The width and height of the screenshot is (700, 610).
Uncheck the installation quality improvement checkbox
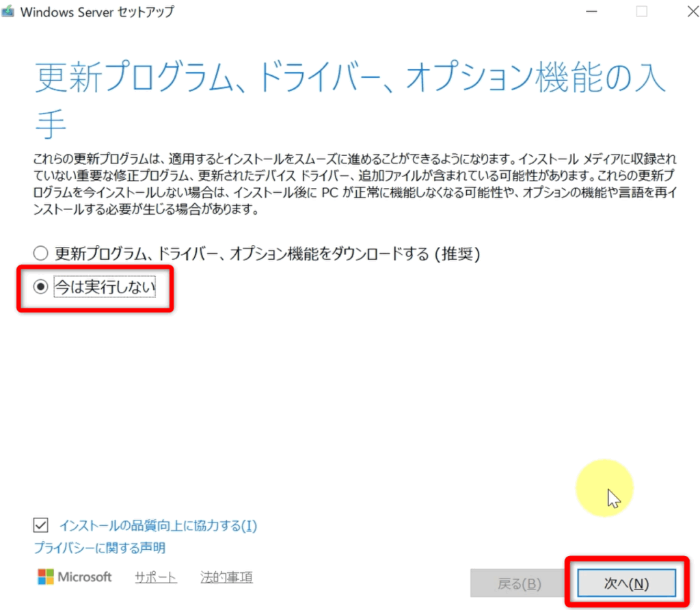41,525
